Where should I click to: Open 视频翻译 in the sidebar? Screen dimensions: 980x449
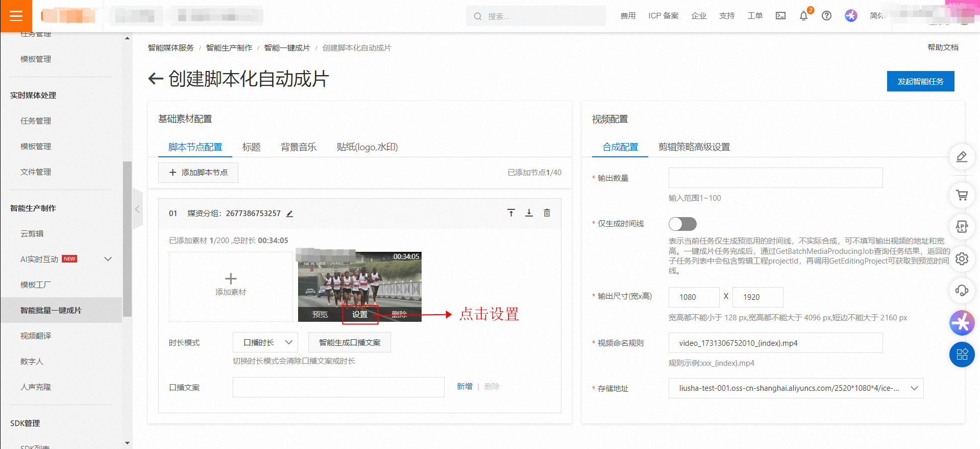(36, 336)
